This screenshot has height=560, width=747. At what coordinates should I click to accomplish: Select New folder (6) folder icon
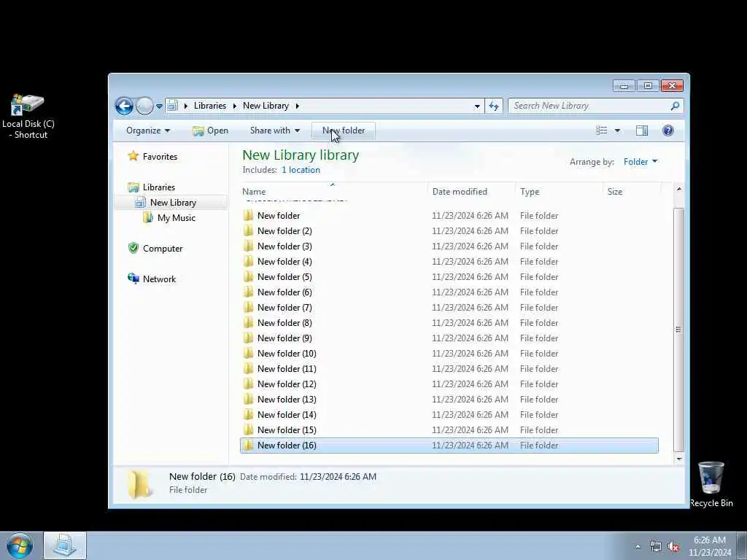tap(248, 292)
